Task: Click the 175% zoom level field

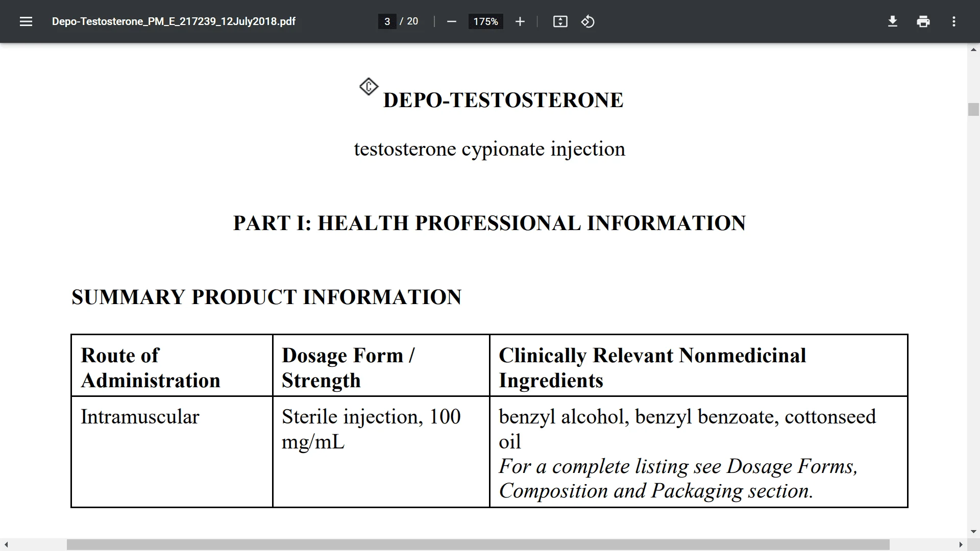Action: (x=485, y=21)
